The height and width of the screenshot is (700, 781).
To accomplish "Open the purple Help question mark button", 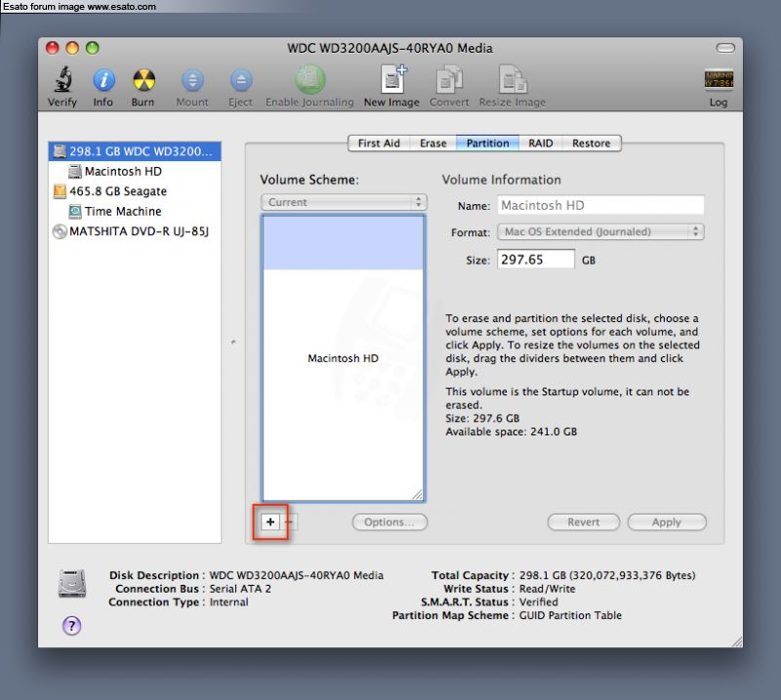I will tap(71, 625).
